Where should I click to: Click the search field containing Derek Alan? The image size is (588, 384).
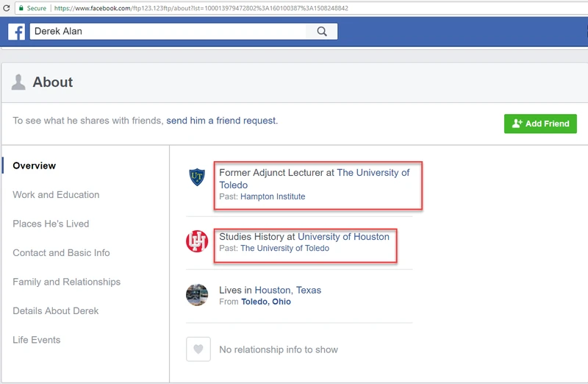point(168,31)
